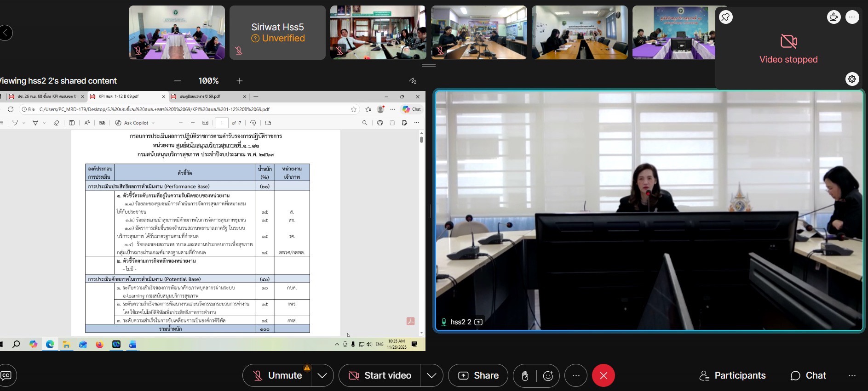
Task: Open the layout settings gear icon
Action: click(852, 79)
